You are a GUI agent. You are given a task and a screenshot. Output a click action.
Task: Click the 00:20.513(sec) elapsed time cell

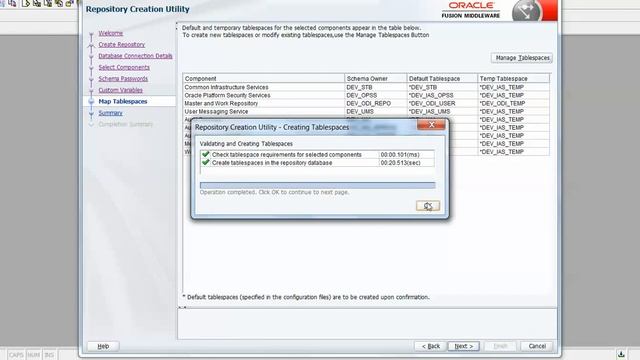[406, 162]
